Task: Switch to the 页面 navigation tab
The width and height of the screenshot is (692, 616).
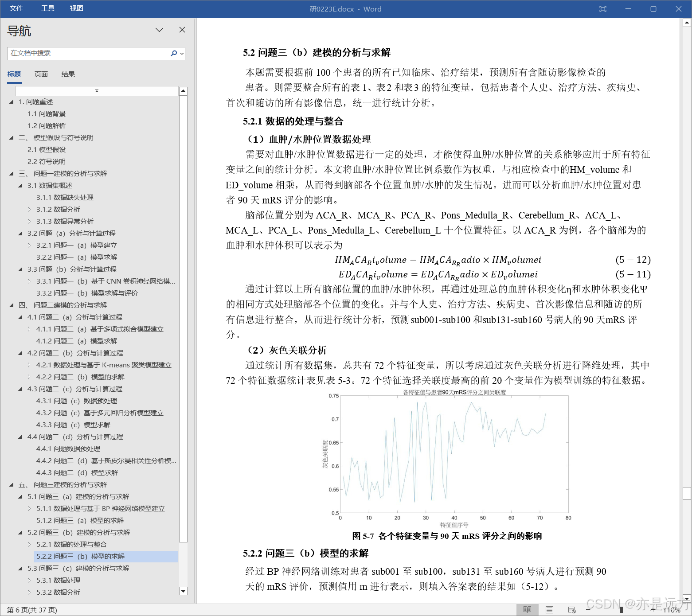Action: (41, 74)
